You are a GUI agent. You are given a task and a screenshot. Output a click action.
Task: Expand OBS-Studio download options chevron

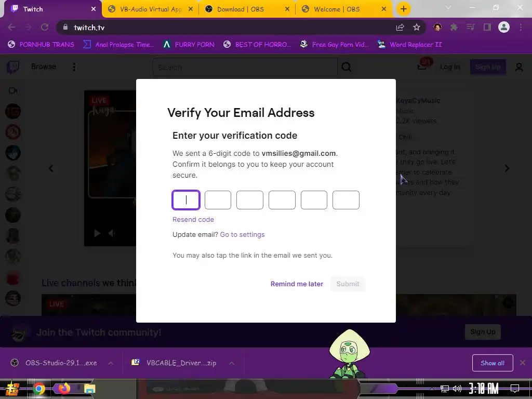[110, 363]
